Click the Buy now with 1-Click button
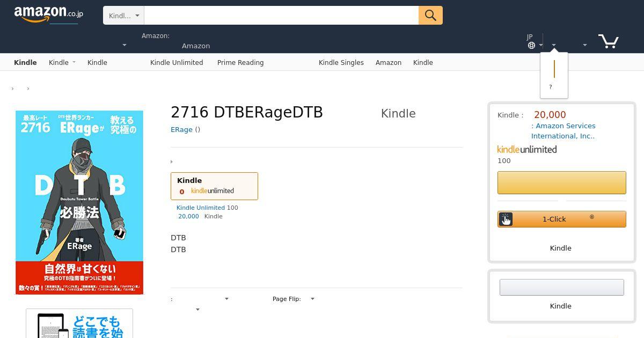The image size is (644, 338). pyautogui.click(x=561, y=219)
